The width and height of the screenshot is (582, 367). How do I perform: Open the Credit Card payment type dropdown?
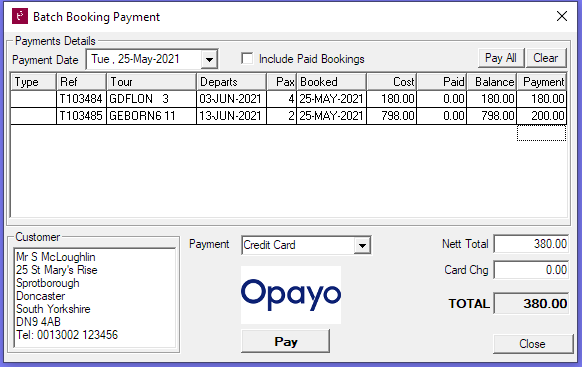(x=362, y=245)
